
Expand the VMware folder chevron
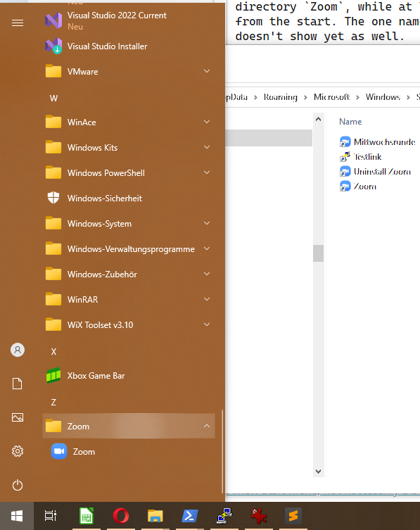coord(207,71)
